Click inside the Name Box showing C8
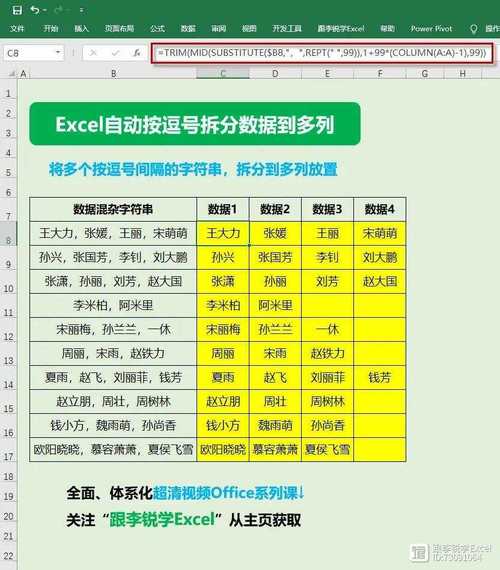Image resolution: width=500 pixels, height=570 pixels. pos(28,53)
